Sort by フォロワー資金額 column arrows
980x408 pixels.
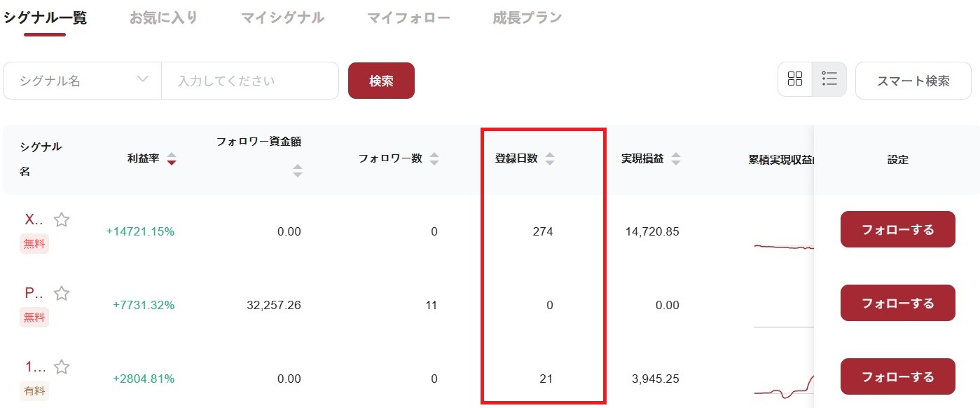point(298,170)
